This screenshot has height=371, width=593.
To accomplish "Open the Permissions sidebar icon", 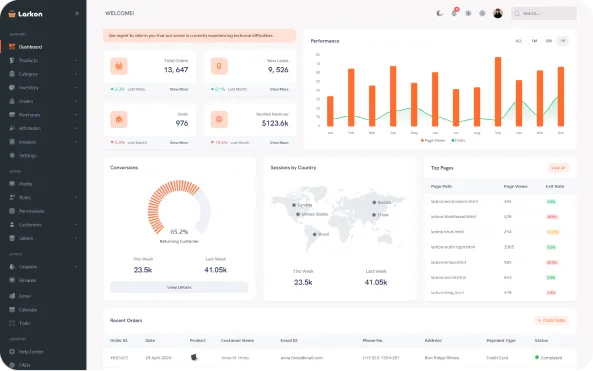I will 12,211.
